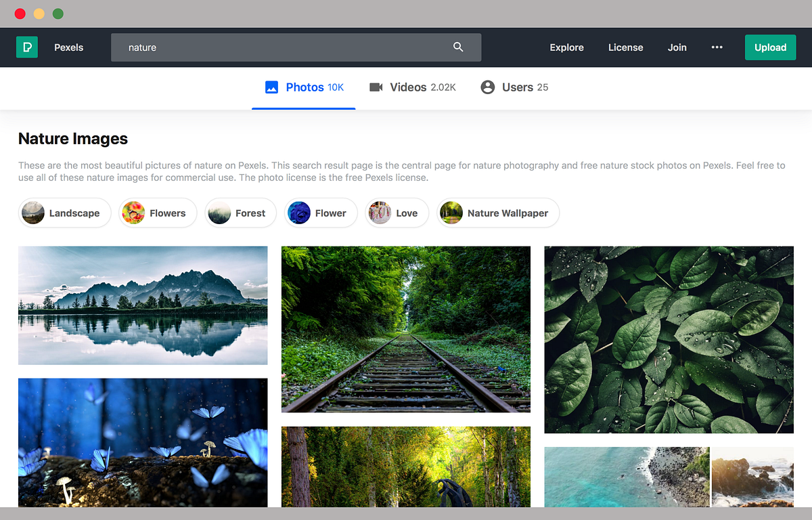The image size is (812, 520).
Task: Open the License page
Action: point(625,47)
